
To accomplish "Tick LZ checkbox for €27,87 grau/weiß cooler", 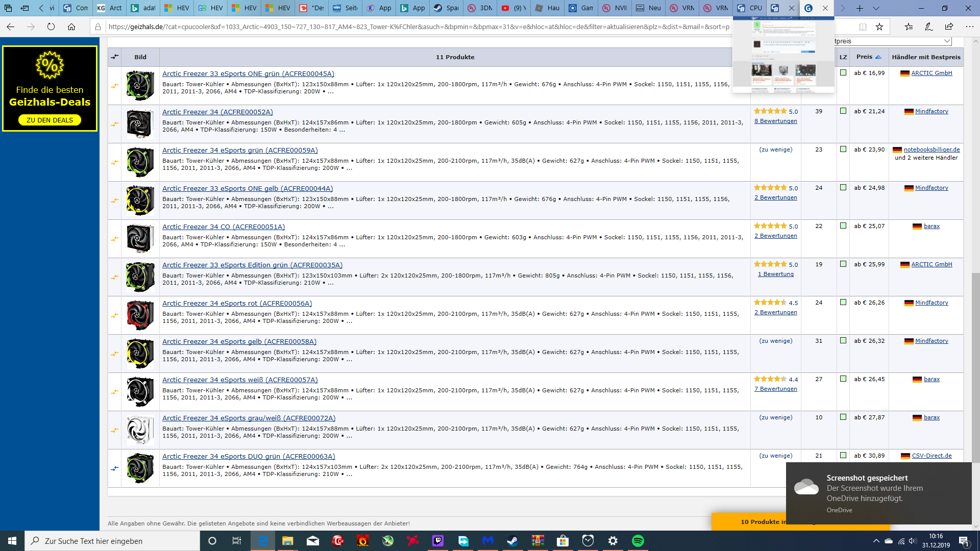I will pos(843,417).
